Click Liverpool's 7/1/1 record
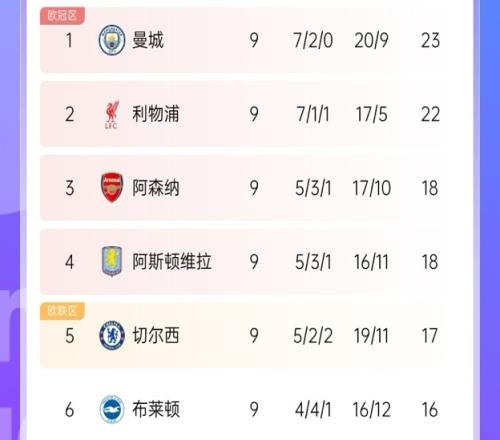The width and height of the screenshot is (500, 440). (x=313, y=114)
